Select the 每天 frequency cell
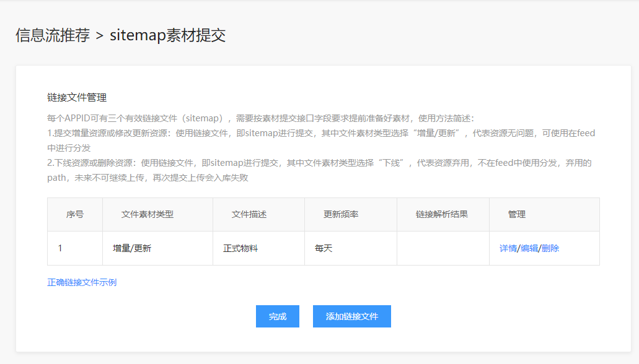Image resolution: width=639 pixels, height=364 pixels. pos(351,248)
